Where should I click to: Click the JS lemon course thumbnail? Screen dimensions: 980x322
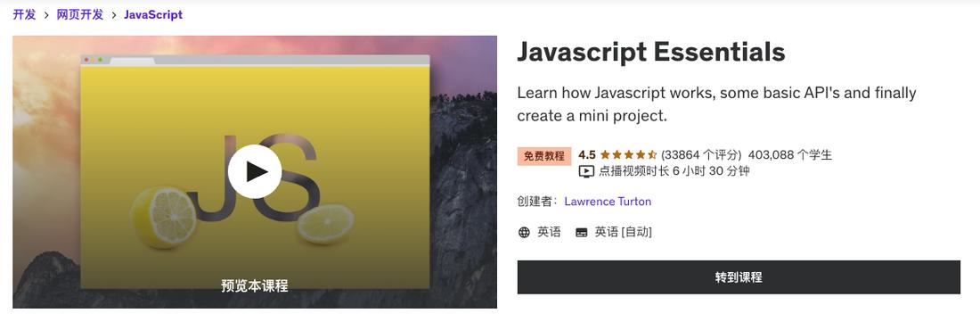click(x=255, y=171)
